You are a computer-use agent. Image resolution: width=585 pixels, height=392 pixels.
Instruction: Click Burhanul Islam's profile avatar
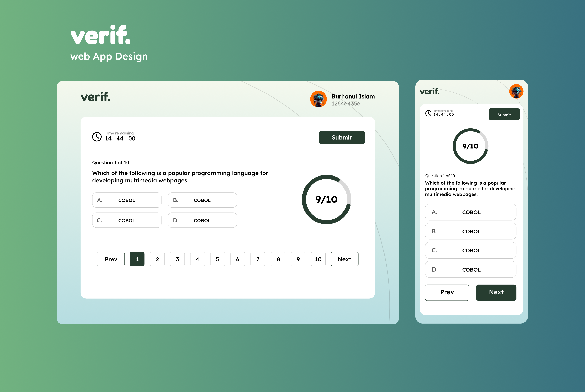point(318,99)
